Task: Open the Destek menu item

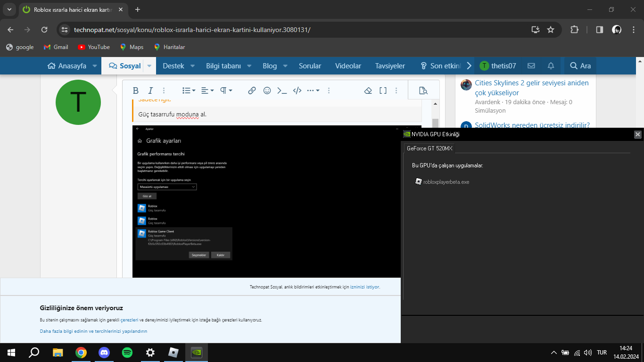Action: click(173, 66)
